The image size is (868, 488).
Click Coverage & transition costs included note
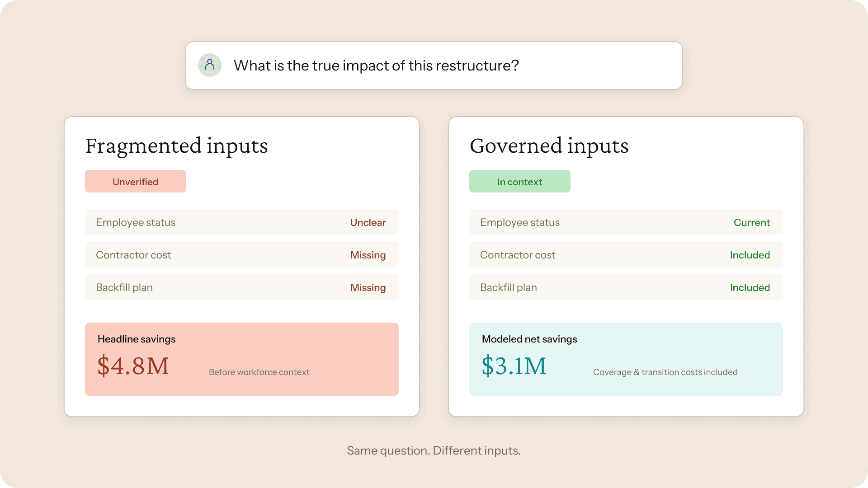[x=665, y=372]
